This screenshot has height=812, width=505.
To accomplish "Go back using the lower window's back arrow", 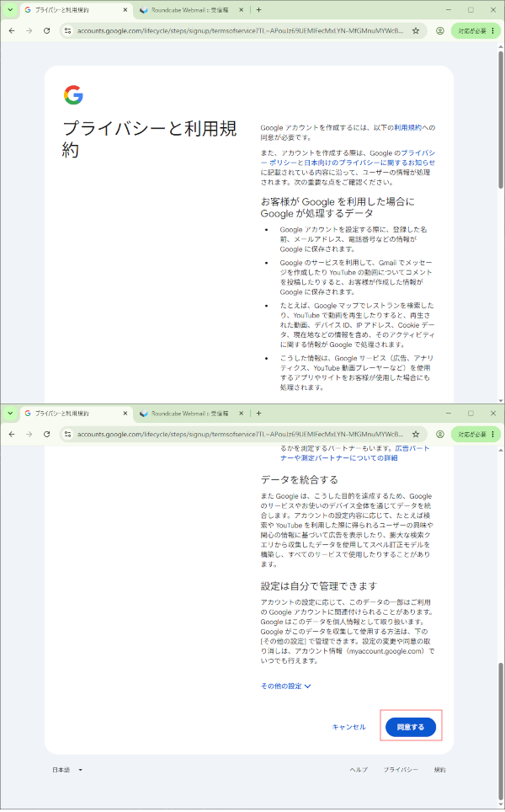I will coord(12,435).
